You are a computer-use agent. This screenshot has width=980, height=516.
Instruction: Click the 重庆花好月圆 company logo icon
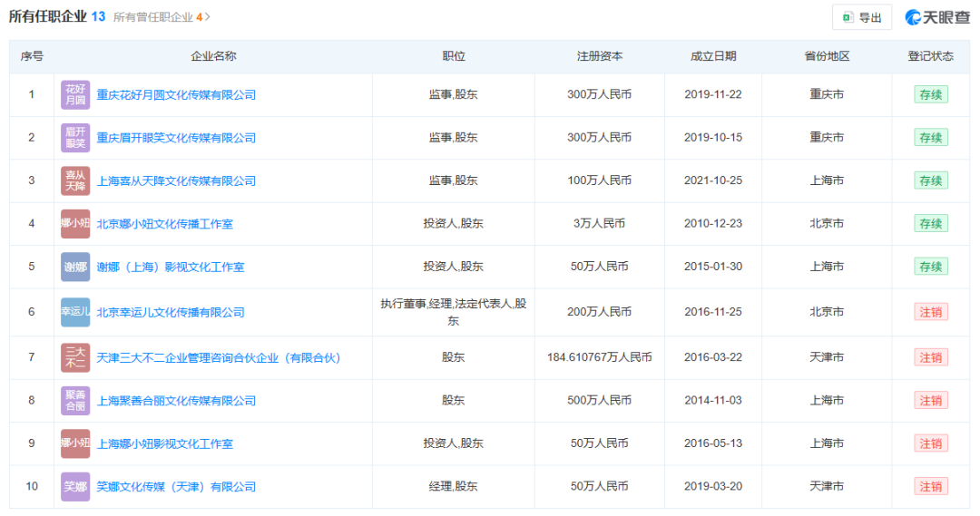(75, 95)
